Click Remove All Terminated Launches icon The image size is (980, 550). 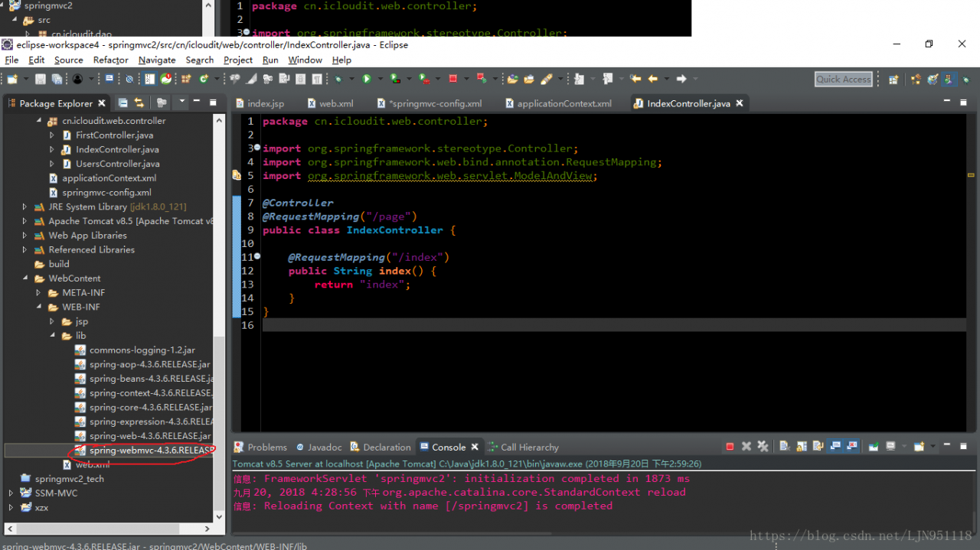click(763, 447)
